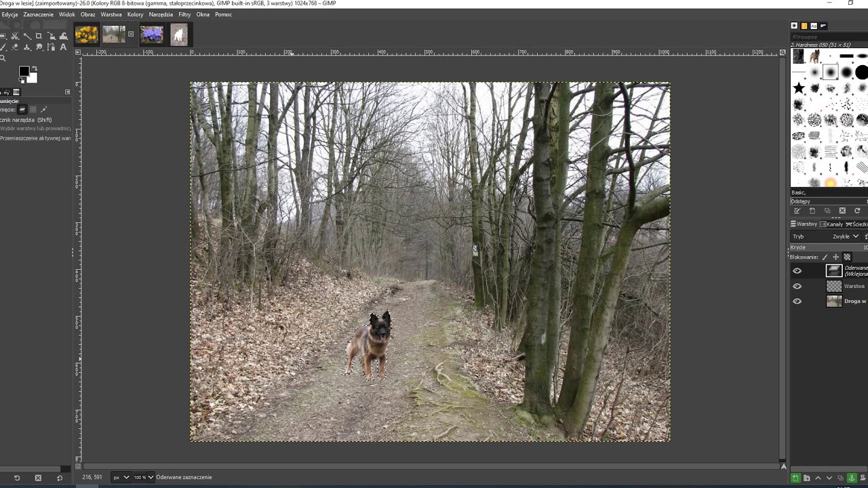Set move mode to selection
The width and height of the screenshot is (868, 488).
coord(33,110)
